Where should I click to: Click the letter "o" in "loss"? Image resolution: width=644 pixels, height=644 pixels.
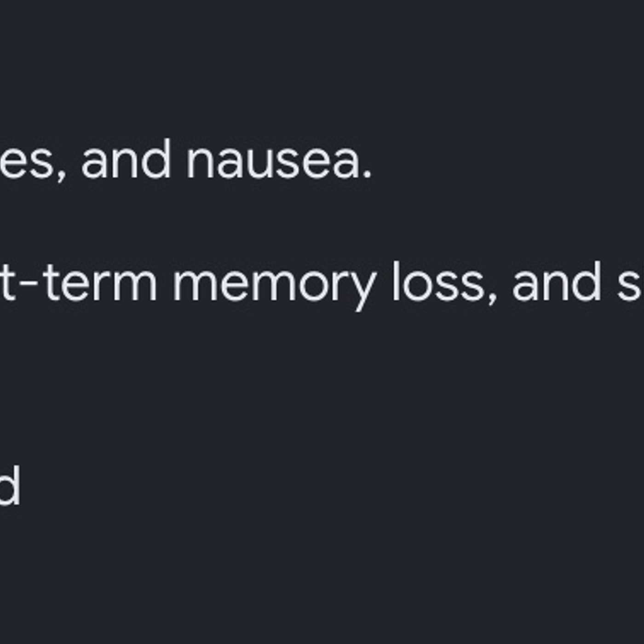(x=419, y=284)
